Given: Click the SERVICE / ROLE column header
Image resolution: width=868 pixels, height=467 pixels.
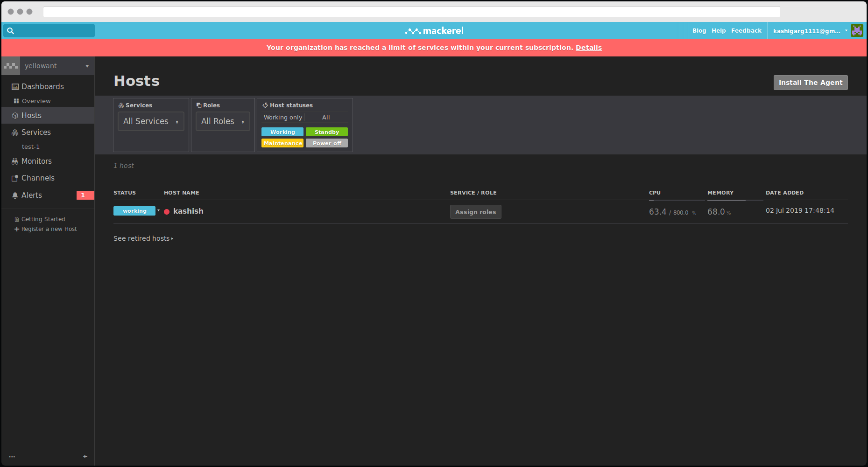Looking at the screenshot, I should click(473, 193).
